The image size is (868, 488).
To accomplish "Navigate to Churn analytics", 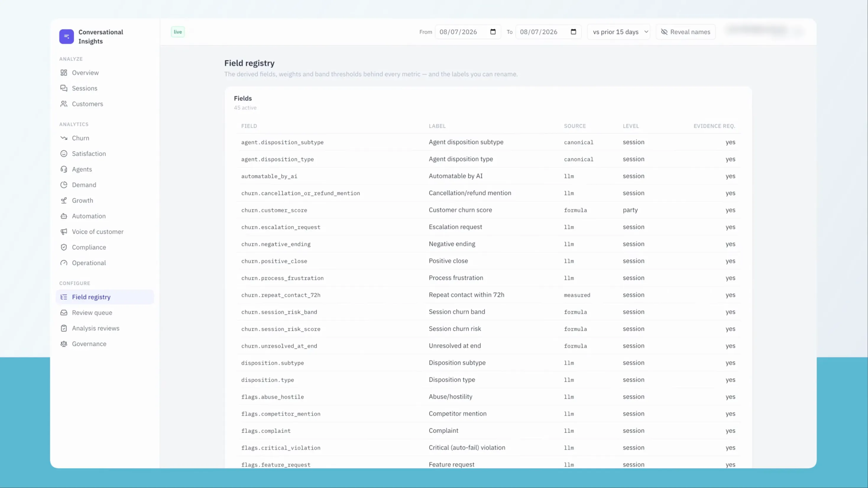I will pyautogui.click(x=105, y=138).
